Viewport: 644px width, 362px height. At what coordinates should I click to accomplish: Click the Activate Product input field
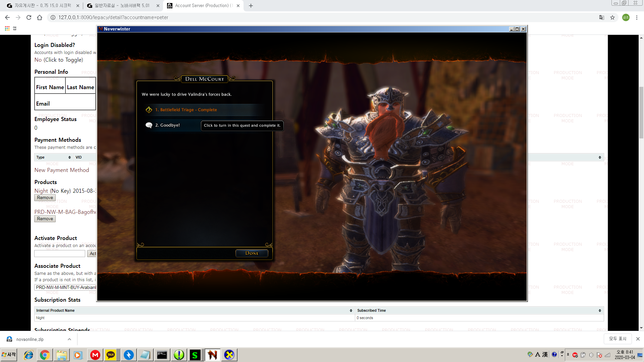click(x=60, y=254)
